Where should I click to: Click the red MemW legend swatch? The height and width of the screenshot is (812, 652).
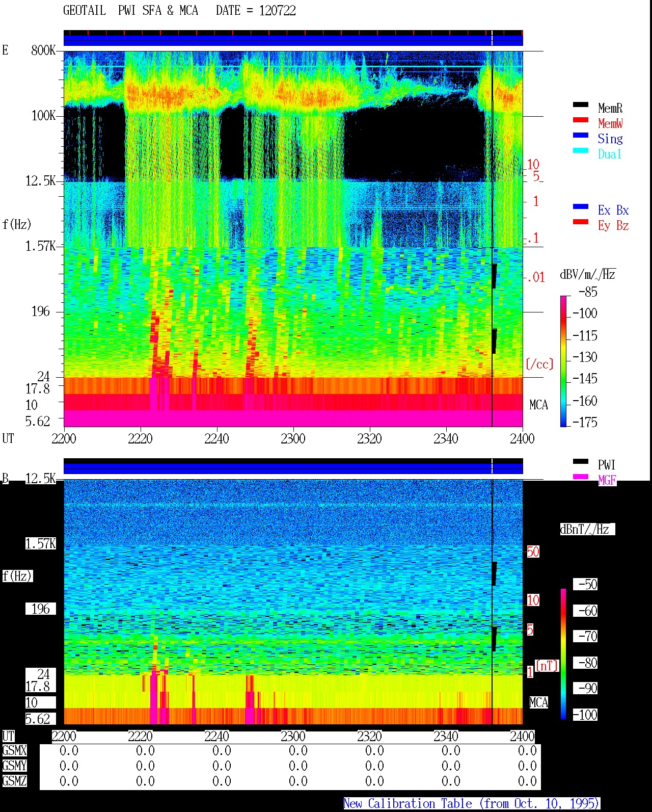coord(581,120)
